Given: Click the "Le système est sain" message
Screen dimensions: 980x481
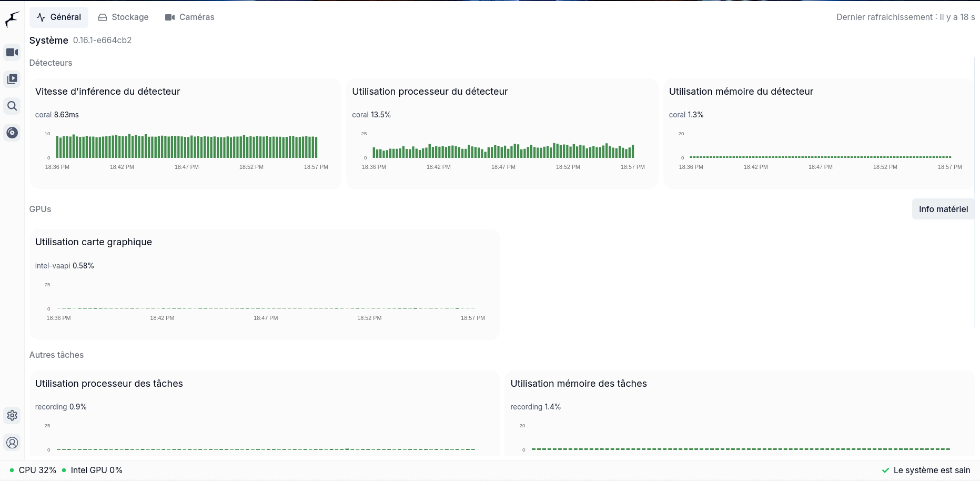Looking at the screenshot, I should click(x=932, y=470).
